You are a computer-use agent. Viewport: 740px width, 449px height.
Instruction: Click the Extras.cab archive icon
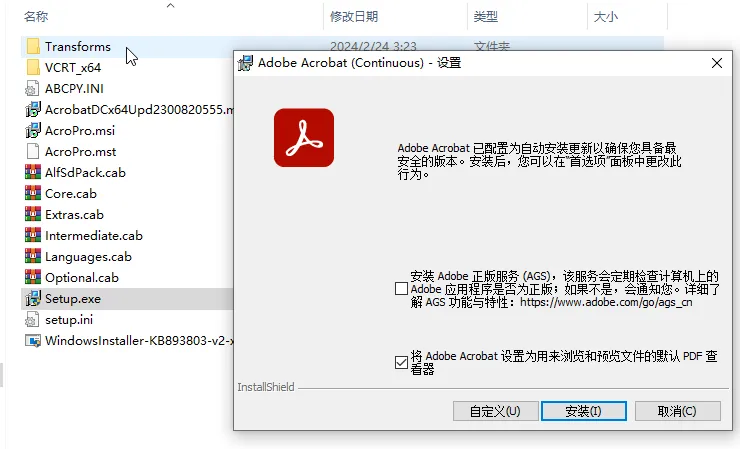[33, 214]
